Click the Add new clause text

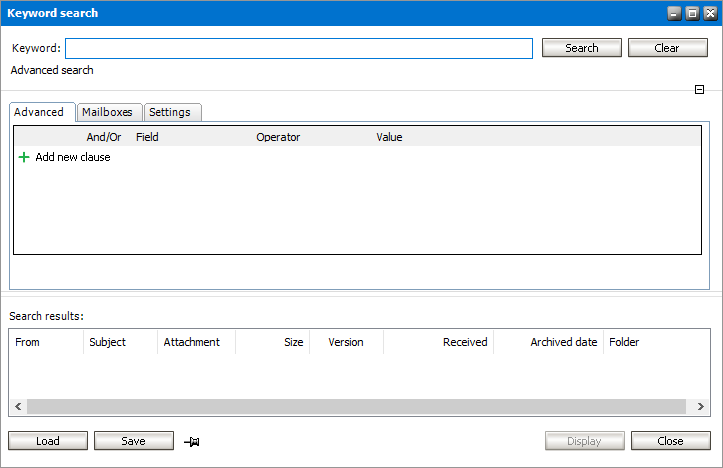click(x=73, y=157)
